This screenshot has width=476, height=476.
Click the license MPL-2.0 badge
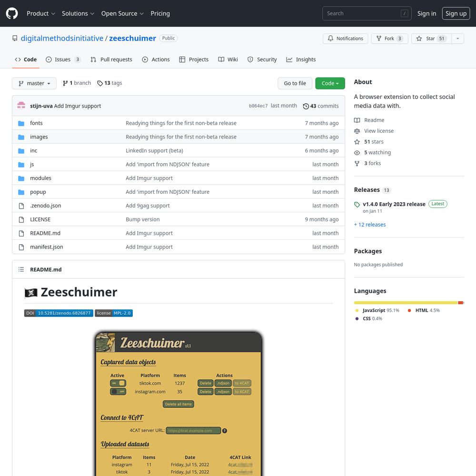(114, 313)
